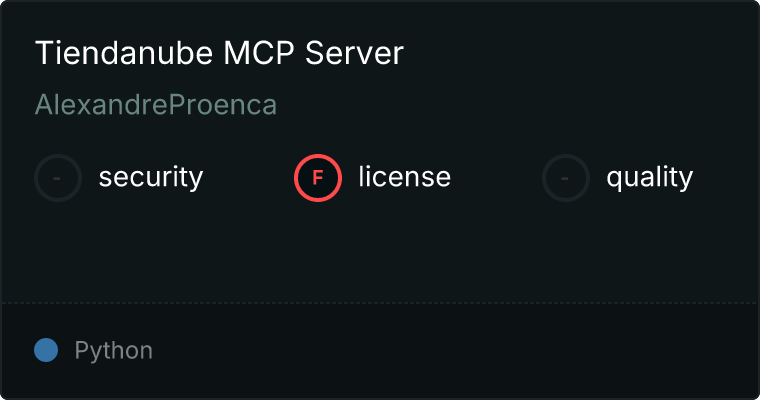
Task: Click the quality score circle badge
Action: point(566,178)
